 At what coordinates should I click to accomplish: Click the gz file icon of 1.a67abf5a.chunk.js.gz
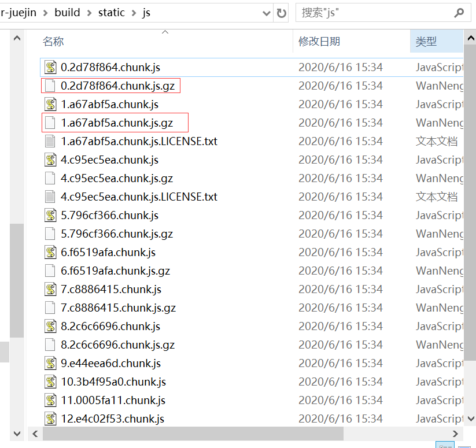(50, 123)
